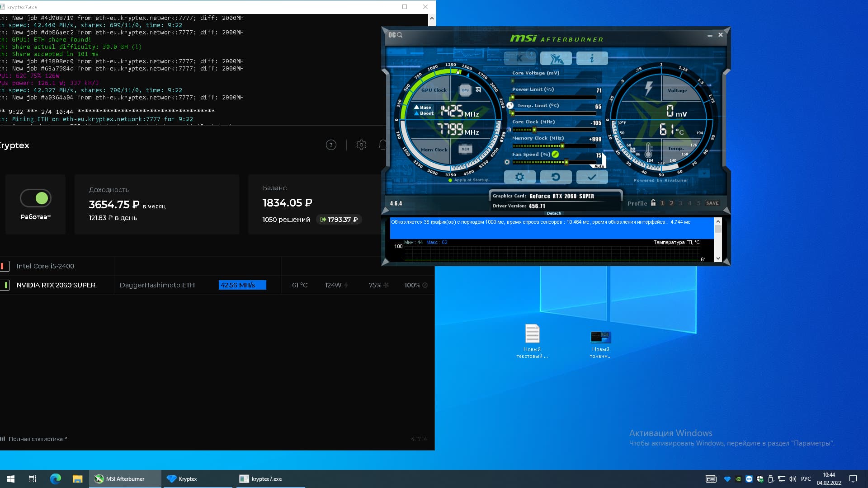This screenshot has width=868, height=488.
Task: Open fan settings gear by Fan Speed
Action: [507, 162]
